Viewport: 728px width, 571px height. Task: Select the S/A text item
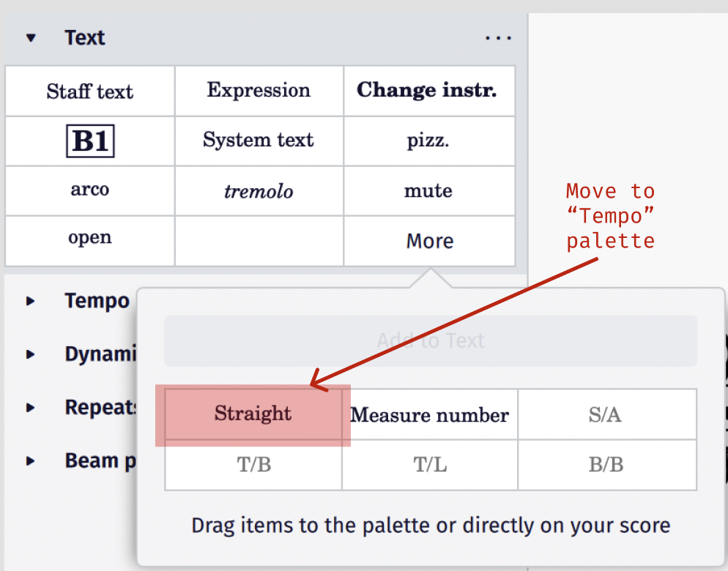[x=607, y=414]
